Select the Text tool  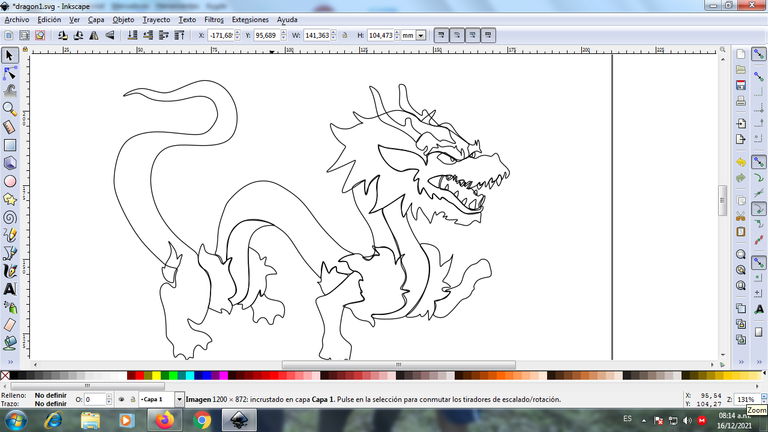pyautogui.click(x=10, y=289)
